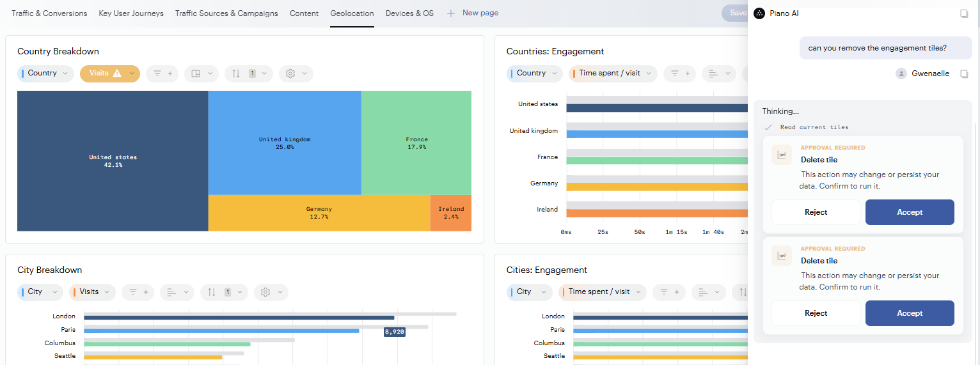The image size is (980, 365).
Task: Click the 8,920 value tooltip
Action: coord(394,332)
